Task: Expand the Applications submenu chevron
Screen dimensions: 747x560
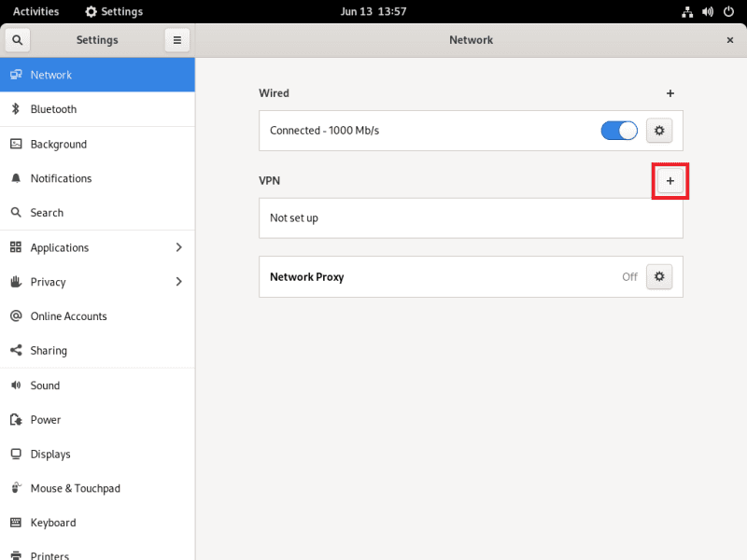Action: pos(178,247)
